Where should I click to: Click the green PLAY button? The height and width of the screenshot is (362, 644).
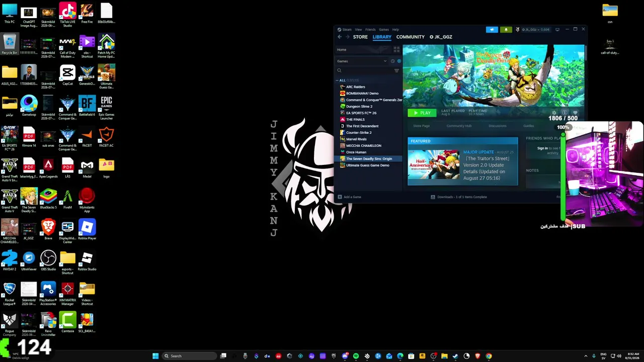422,113
